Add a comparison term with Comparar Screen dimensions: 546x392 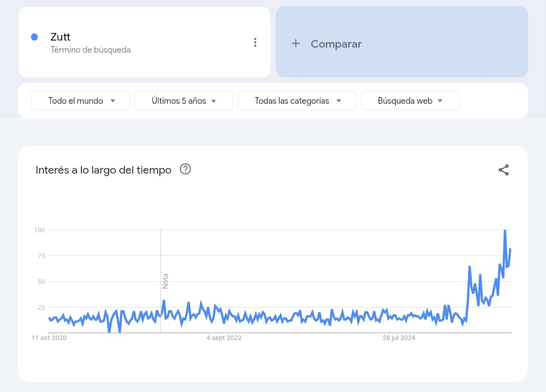[402, 42]
